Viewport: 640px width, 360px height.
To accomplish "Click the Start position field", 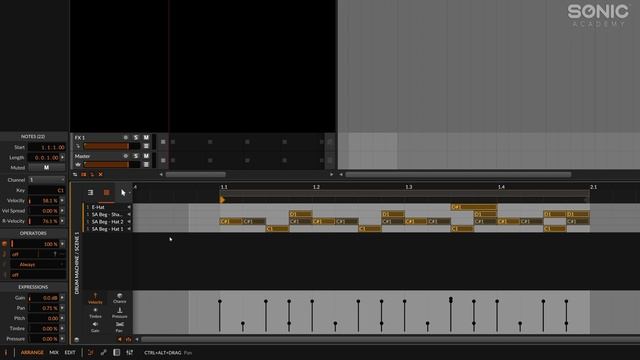I will (x=47, y=147).
